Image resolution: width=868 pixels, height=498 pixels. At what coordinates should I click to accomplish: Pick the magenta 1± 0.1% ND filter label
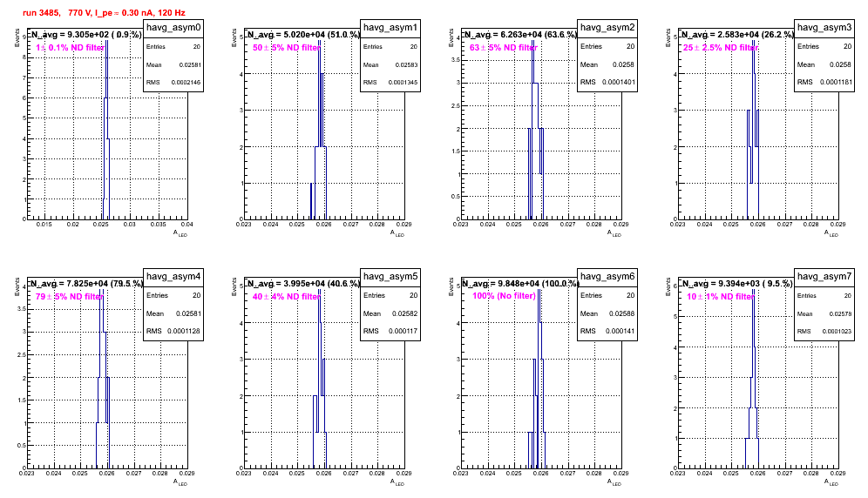[70, 48]
